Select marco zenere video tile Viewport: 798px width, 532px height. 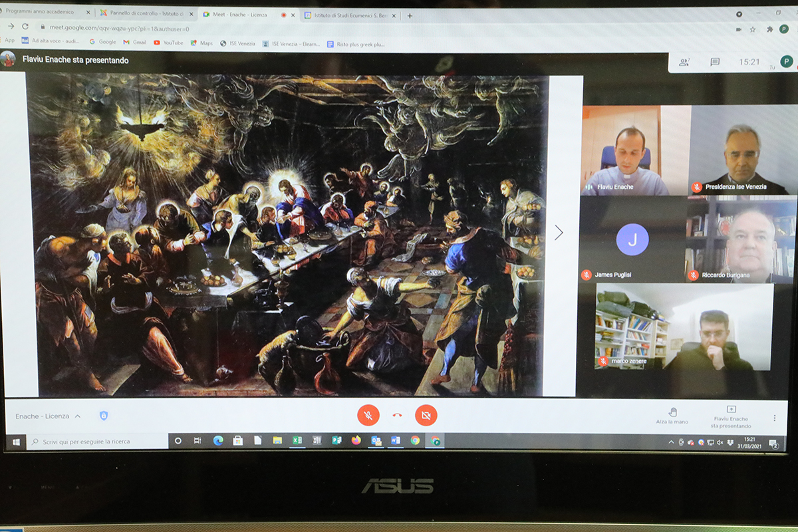click(x=684, y=327)
